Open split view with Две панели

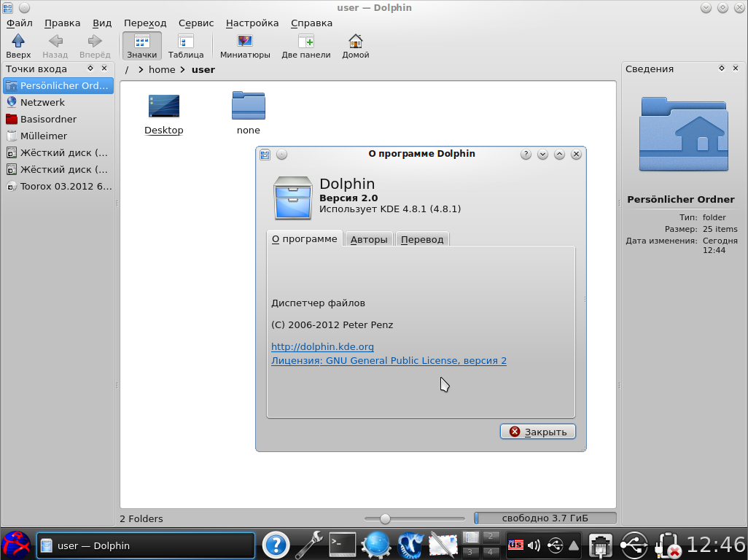pos(305,45)
